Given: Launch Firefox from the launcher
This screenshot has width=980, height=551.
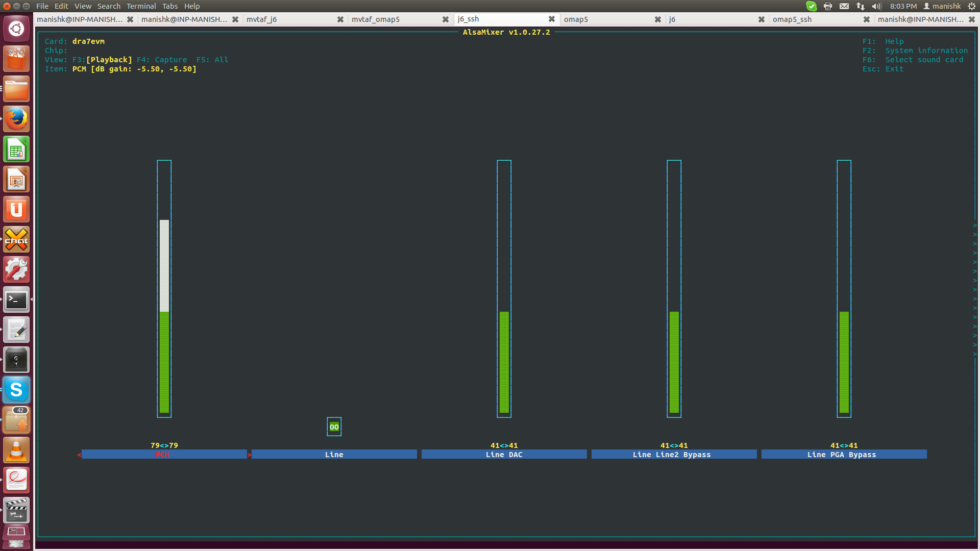Looking at the screenshot, I should [x=16, y=119].
